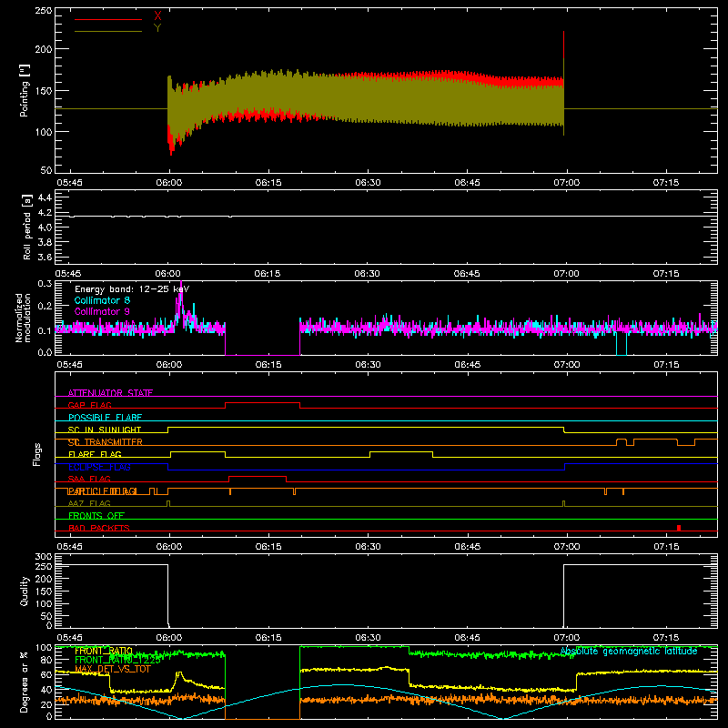Click the 'Degrees or %' axis label
This screenshot has width=728, height=728.
pos(25,682)
